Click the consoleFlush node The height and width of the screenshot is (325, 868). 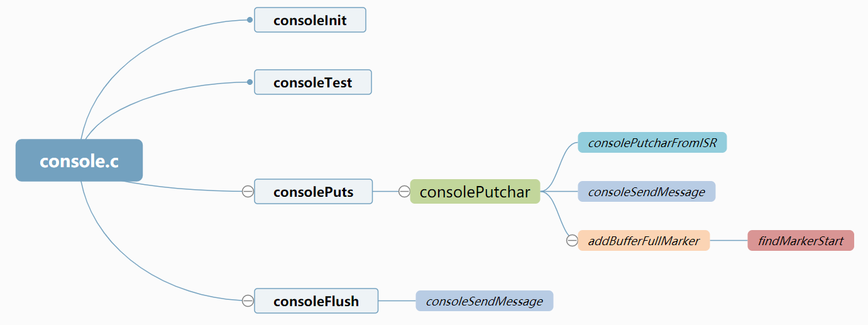[x=316, y=300]
